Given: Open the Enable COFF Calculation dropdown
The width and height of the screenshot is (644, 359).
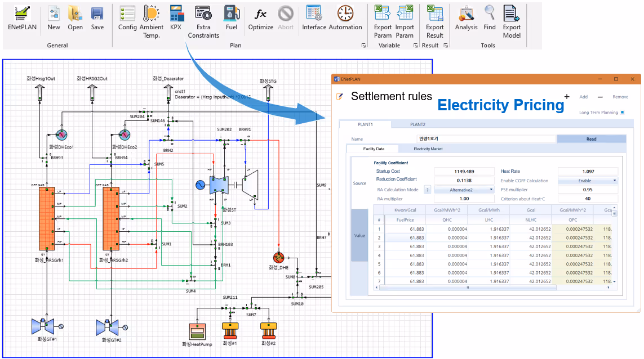Looking at the screenshot, I should click(x=588, y=181).
